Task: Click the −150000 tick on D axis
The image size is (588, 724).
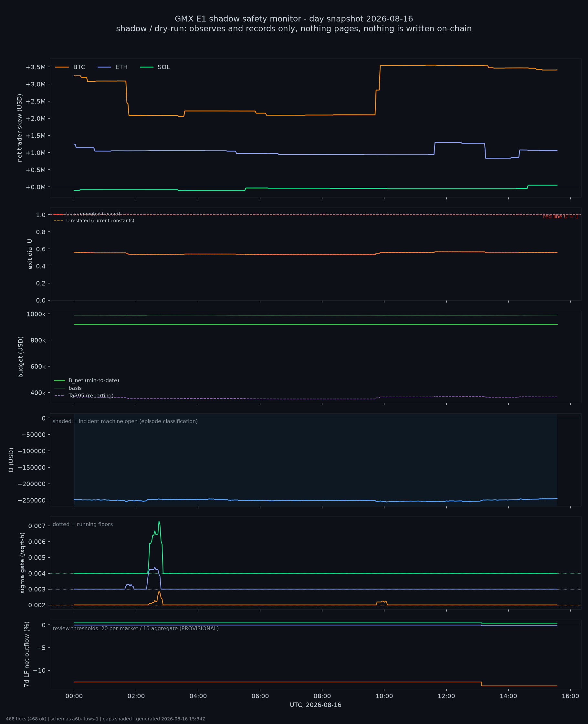Action: tap(32, 468)
